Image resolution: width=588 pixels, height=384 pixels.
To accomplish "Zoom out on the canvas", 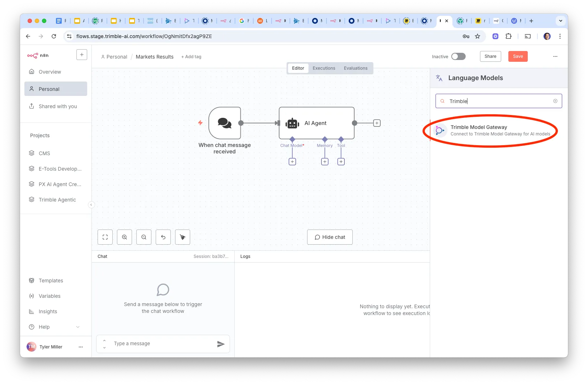I will click(144, 237).
